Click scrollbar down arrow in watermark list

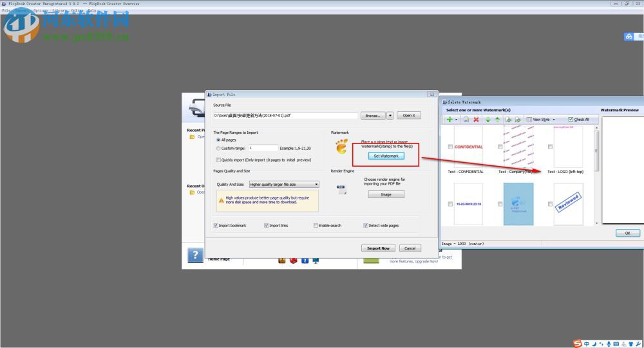[596, 223]
